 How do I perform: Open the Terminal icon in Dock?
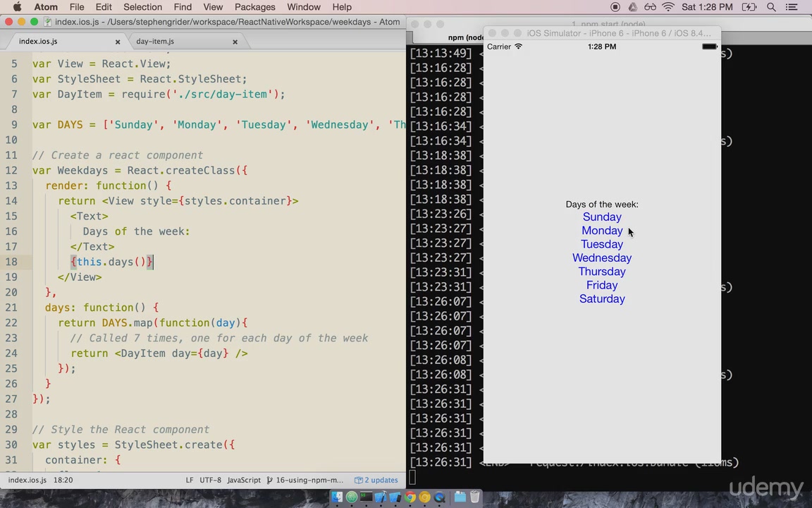(x=366, y=497)
